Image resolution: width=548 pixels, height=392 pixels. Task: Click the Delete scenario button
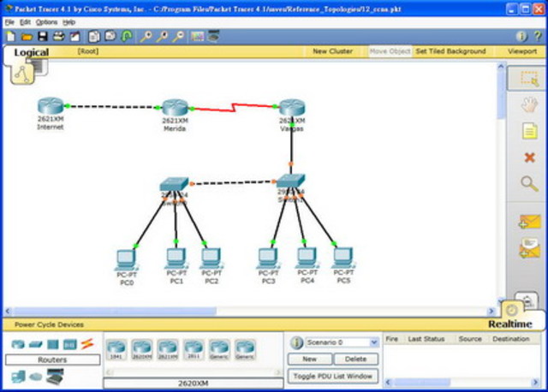tap(356, 359)
